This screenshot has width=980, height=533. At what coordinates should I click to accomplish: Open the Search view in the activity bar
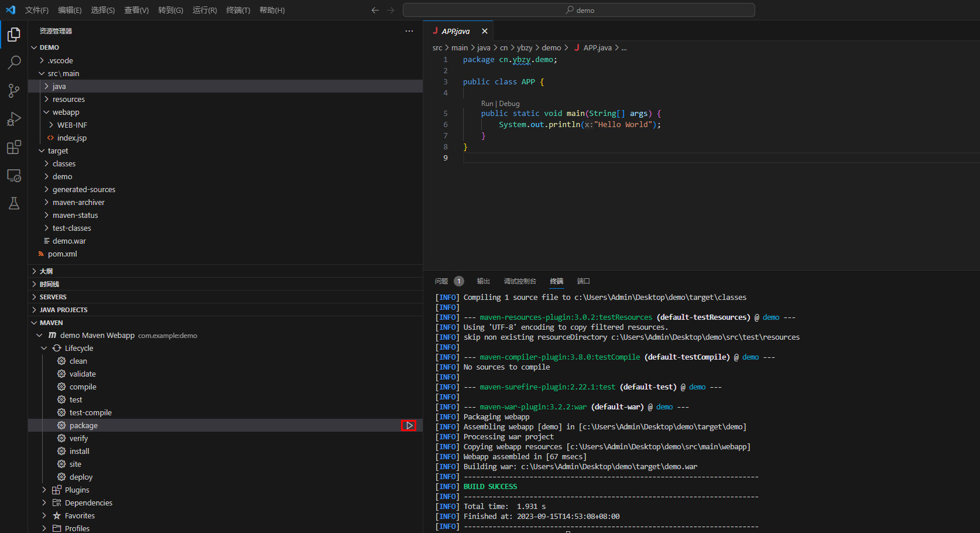click(x=14, y=63)
